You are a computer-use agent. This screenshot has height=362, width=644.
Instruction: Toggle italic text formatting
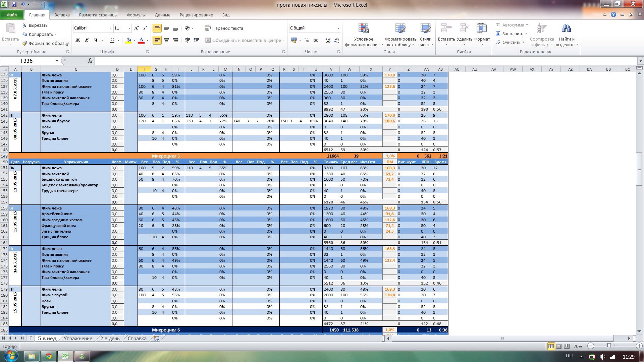(x=87, y=40)
